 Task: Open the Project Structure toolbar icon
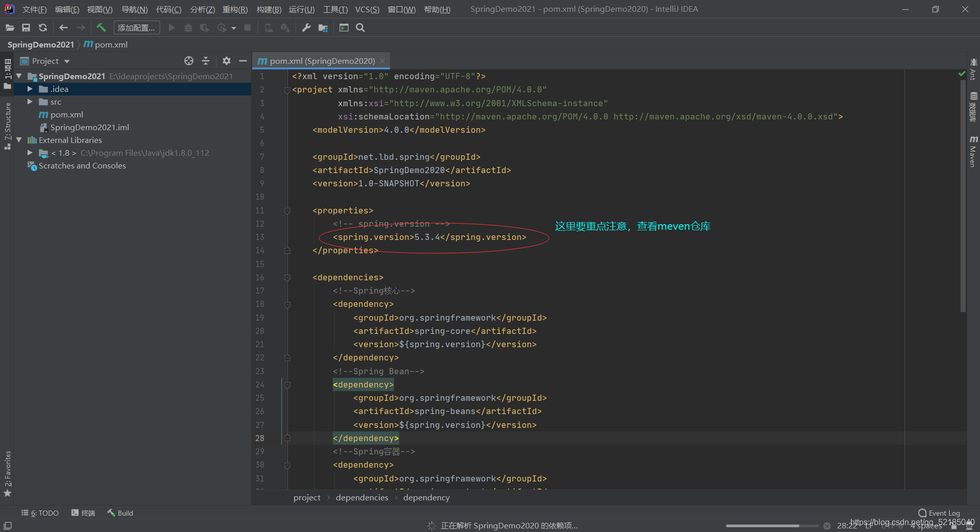[x=323, y=28]
